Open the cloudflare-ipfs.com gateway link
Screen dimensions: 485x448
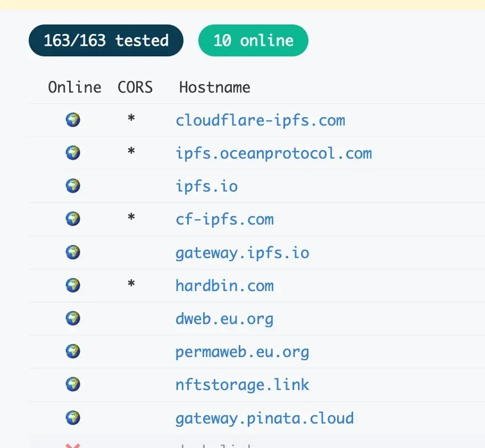point(261,120)
